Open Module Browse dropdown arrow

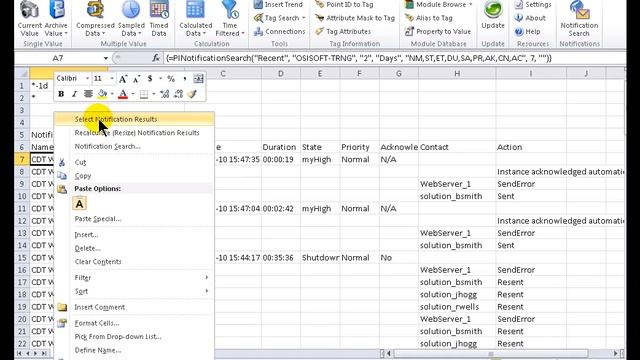[471, 4]
